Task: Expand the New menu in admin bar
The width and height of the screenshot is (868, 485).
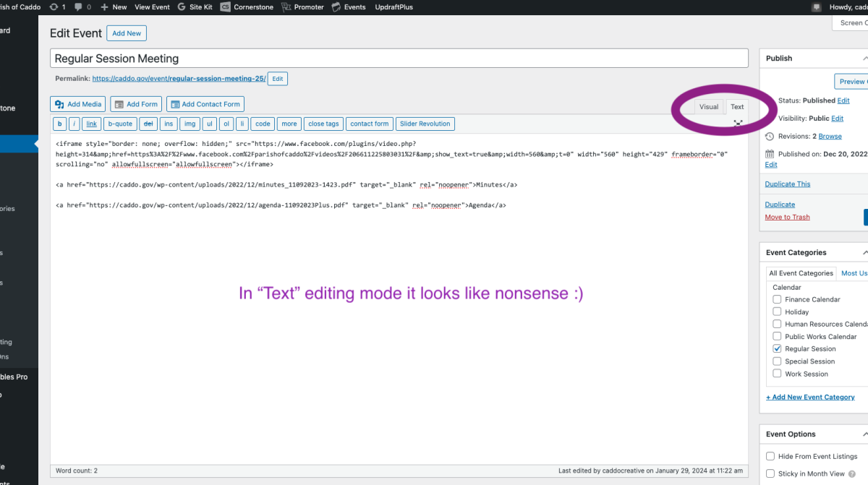Action: 114,7
